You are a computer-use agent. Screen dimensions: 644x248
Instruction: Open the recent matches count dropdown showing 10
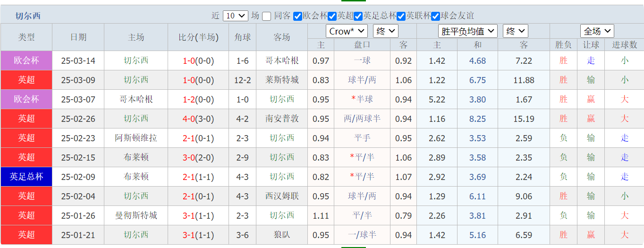235,16
